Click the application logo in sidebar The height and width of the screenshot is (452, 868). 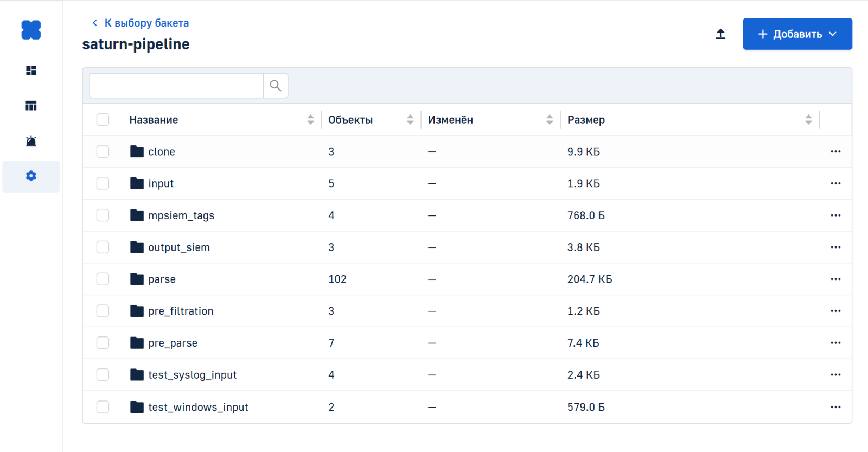[31, 30]
